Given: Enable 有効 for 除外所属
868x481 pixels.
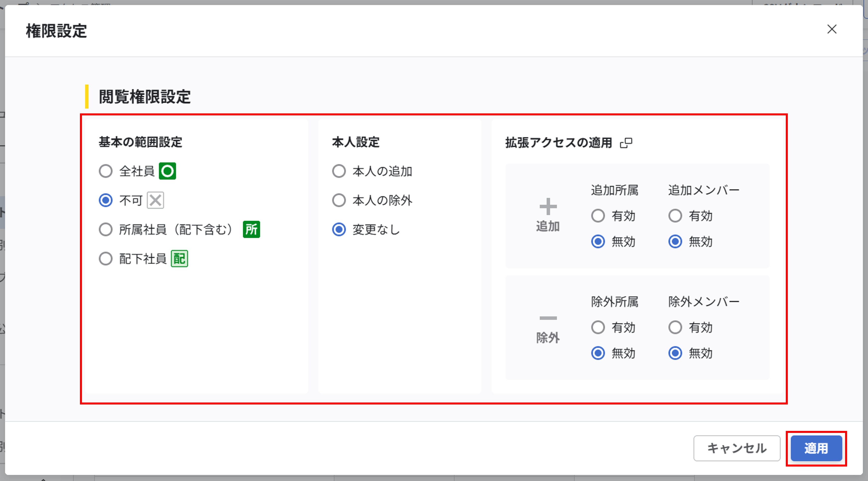Looking at the screenshot, I should pos(598,327).
